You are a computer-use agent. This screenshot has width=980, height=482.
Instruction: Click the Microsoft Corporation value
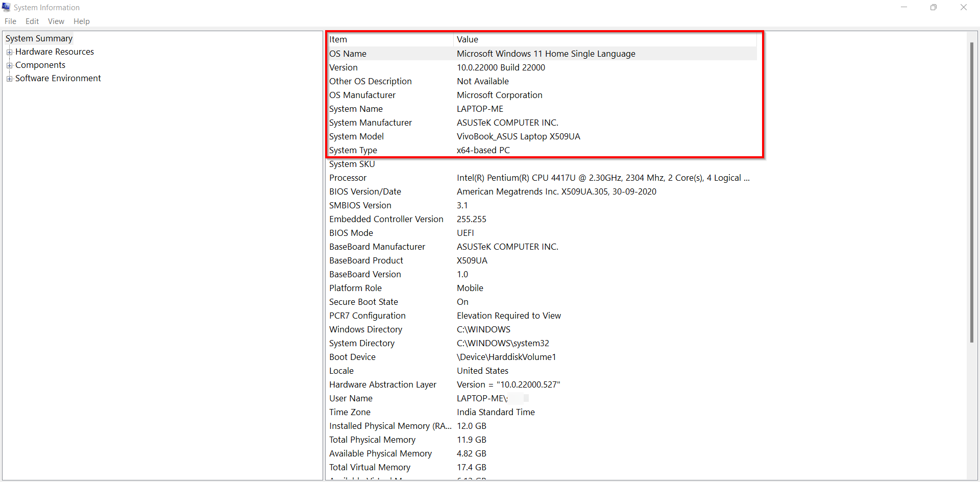(x=500, y=95)
